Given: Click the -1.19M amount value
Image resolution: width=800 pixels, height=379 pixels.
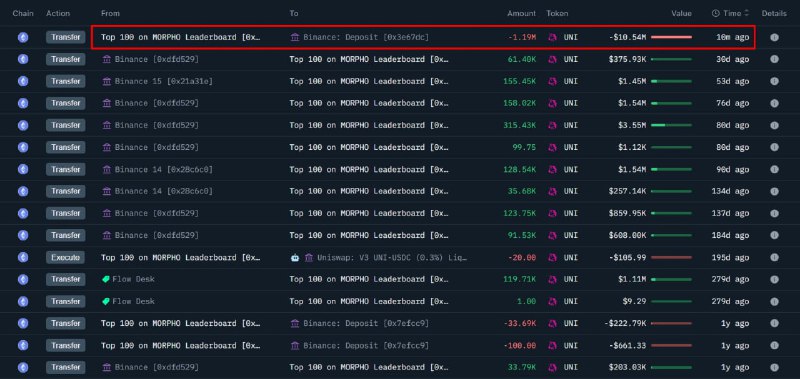Looking at the screenshot, I should point(522,37).
